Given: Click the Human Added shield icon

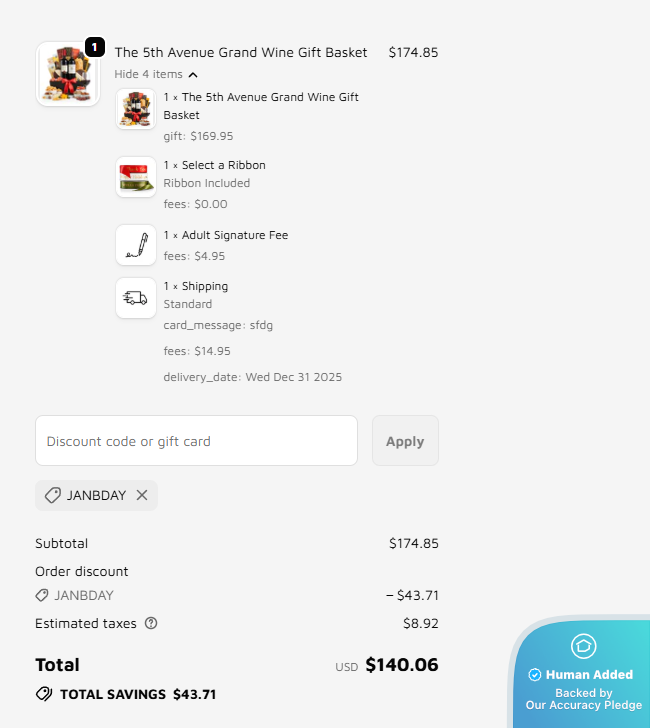Looking at the screenshot, I should coord(583,646).
